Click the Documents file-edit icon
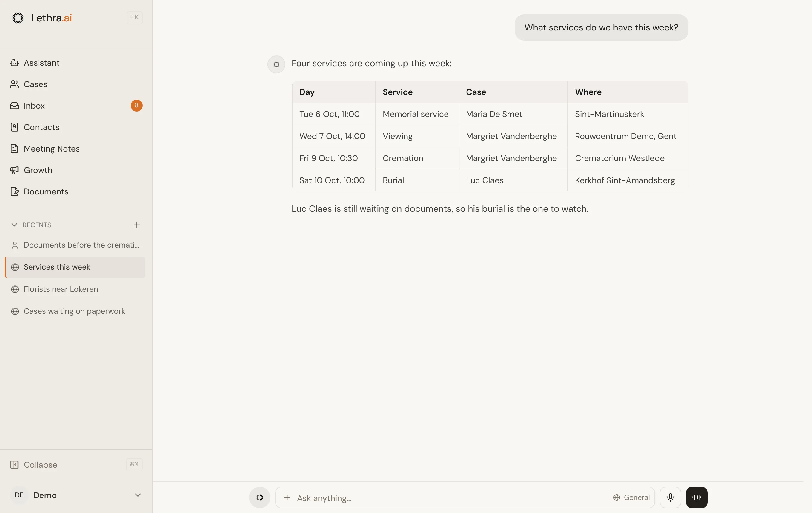The width and height of the screenshot is (812, 513). [x=14, y=192]
